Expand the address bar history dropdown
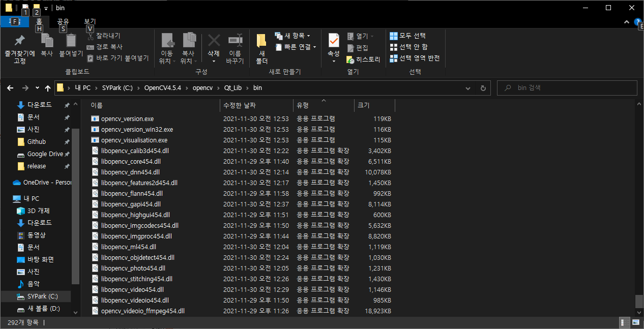The width and height of the screenshot is (644, 329). [x=469, y=88]
